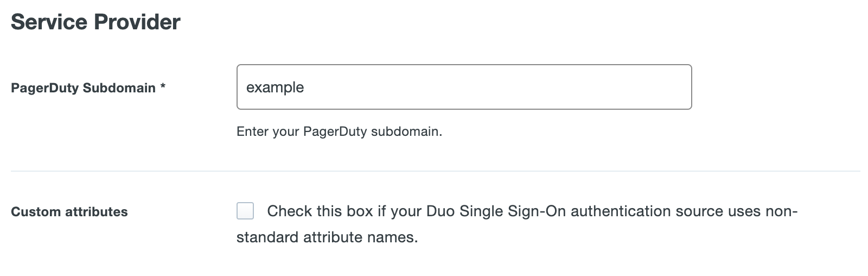Click the PagerDuty Subdomain label
This screenshot has height=276, width=868.
point(83,88)
